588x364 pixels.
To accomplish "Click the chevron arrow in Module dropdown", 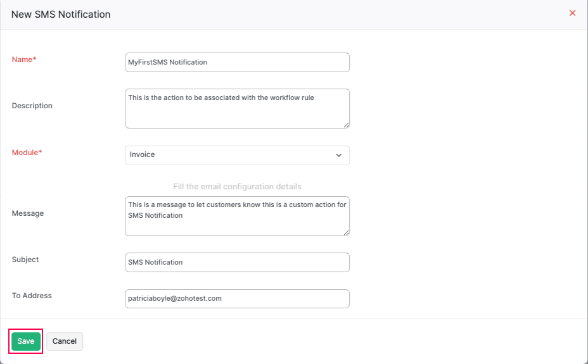I will click(338, 155).
